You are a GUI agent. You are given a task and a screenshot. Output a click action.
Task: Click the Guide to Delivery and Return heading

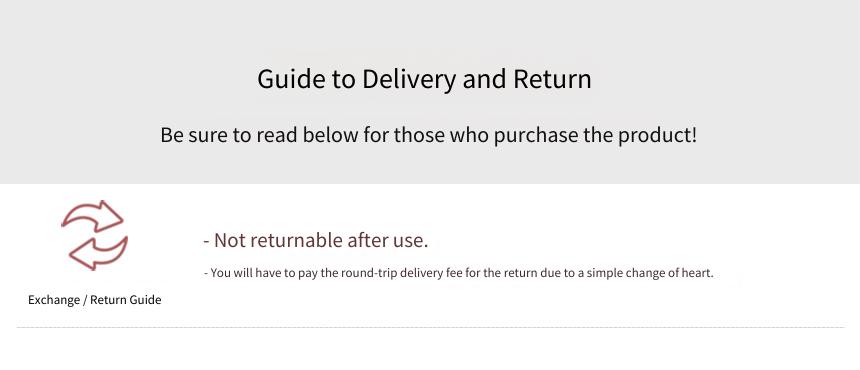point(424,79)
